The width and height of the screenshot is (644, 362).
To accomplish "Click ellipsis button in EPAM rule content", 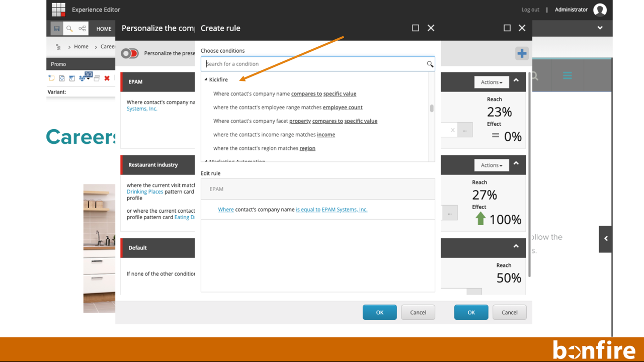I will 465,130.
